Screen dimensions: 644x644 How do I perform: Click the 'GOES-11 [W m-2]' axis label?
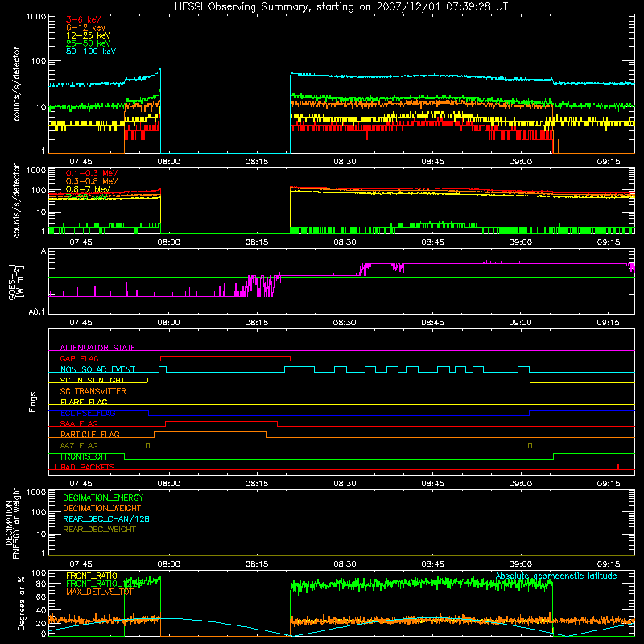point(15,282)
